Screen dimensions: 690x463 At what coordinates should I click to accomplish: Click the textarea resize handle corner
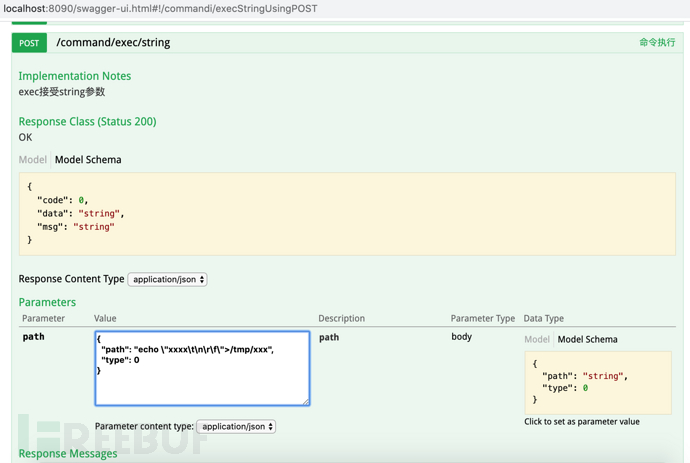[306, 401]
